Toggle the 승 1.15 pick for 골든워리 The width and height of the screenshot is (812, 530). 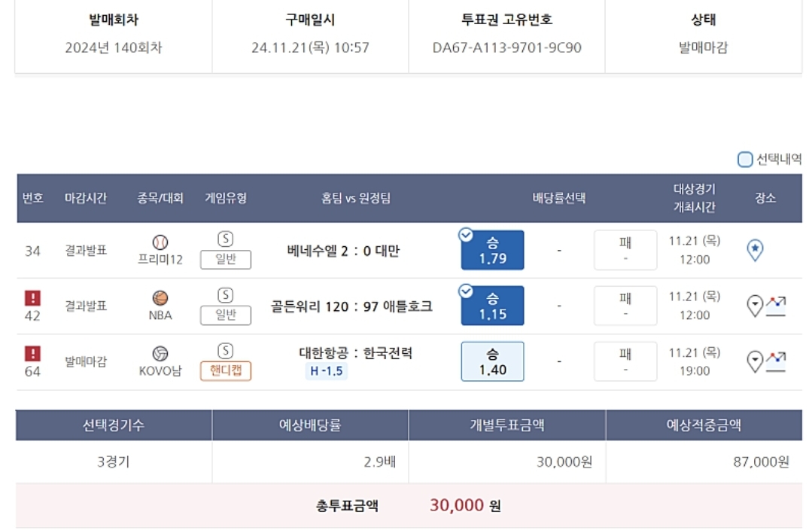pyautogui.click(x=492, y=306)
